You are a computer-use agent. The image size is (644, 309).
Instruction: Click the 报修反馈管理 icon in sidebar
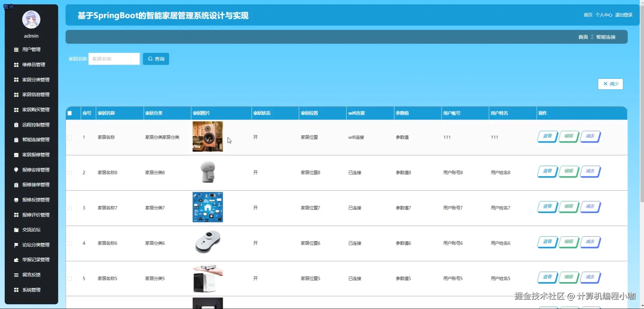coord(16,200)
